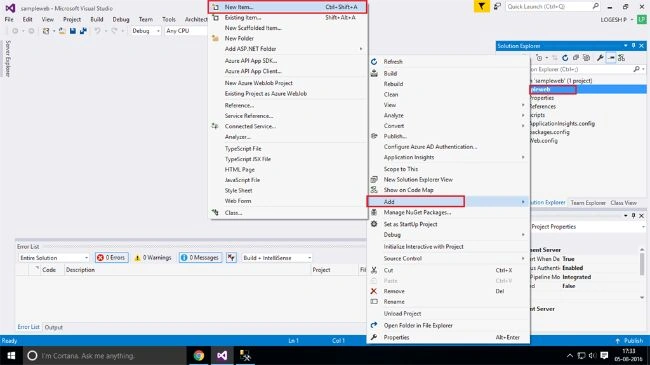The width and height of the screenshot is (650, 365).
Task: Open the action center notification icon
Action: [x=604, y=355]
